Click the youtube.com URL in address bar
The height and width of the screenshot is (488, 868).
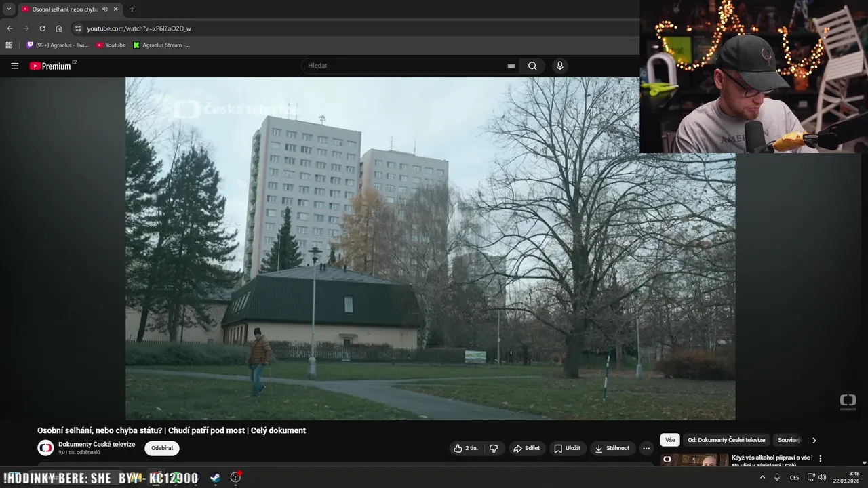pyautogui.click(x=139, y=28)
